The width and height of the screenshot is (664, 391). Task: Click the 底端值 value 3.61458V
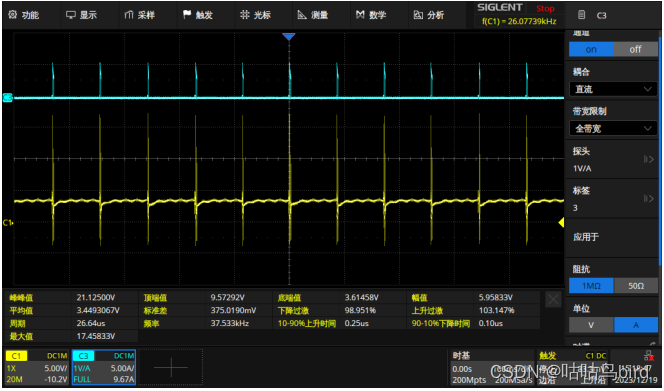[x=362, y=298]
